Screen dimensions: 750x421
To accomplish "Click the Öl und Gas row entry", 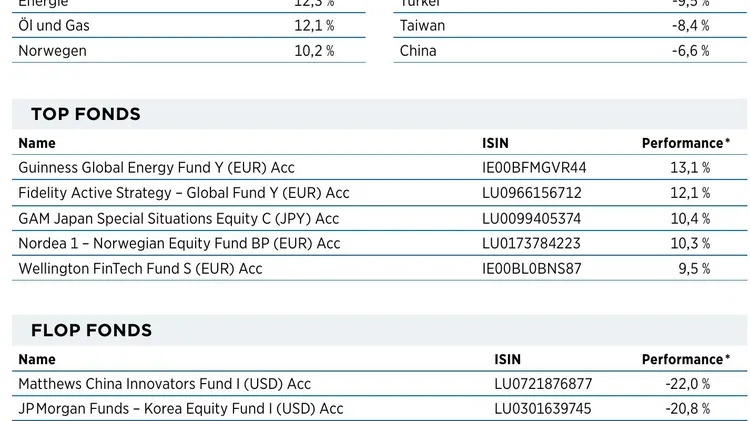I will 188,25.
